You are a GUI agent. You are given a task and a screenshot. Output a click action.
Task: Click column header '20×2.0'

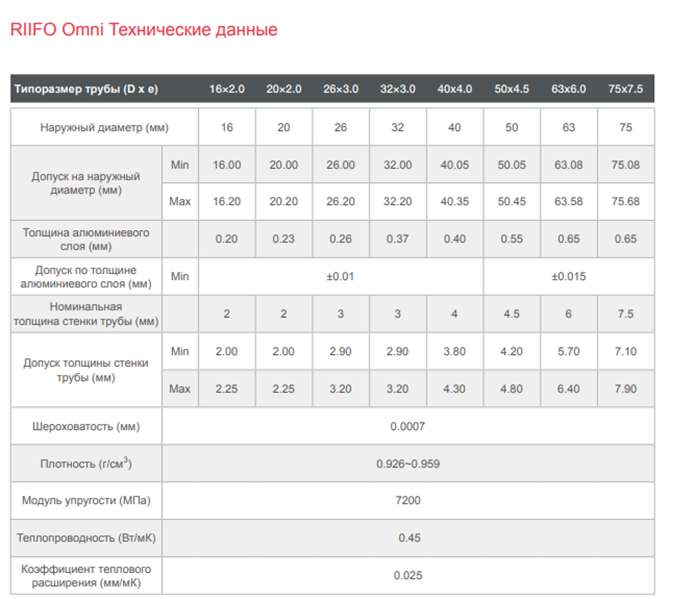[284, 89]
